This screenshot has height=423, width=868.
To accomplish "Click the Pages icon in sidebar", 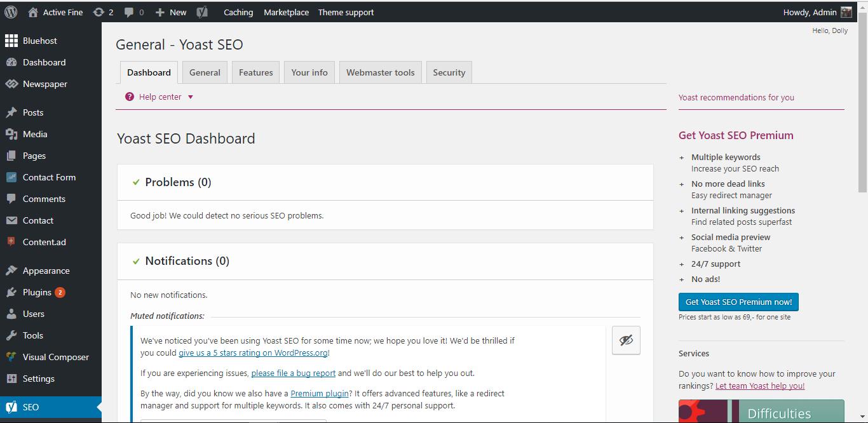I will click(x=11, y=156).
